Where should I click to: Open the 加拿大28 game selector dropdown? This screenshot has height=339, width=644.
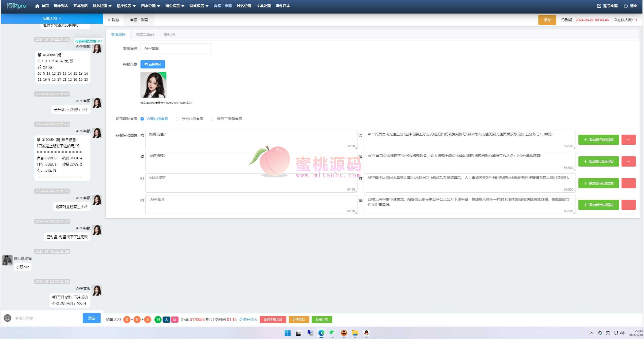pos(52,19)
